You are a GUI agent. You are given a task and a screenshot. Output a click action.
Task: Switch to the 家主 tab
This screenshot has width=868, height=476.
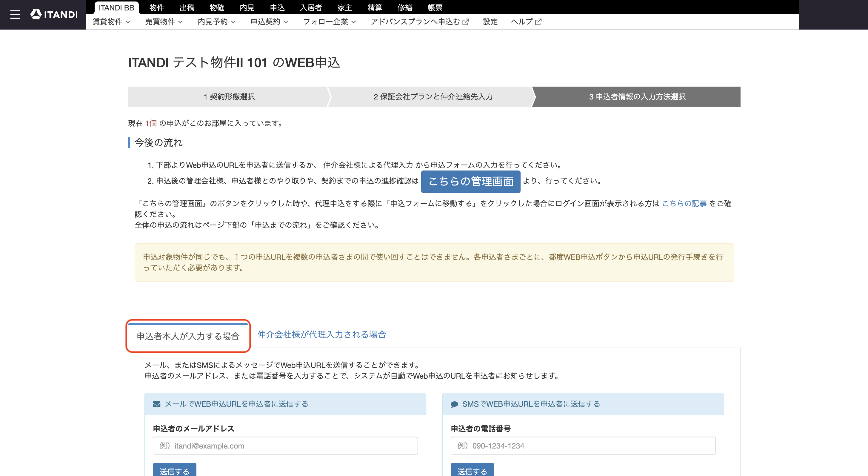click(345, 7)
